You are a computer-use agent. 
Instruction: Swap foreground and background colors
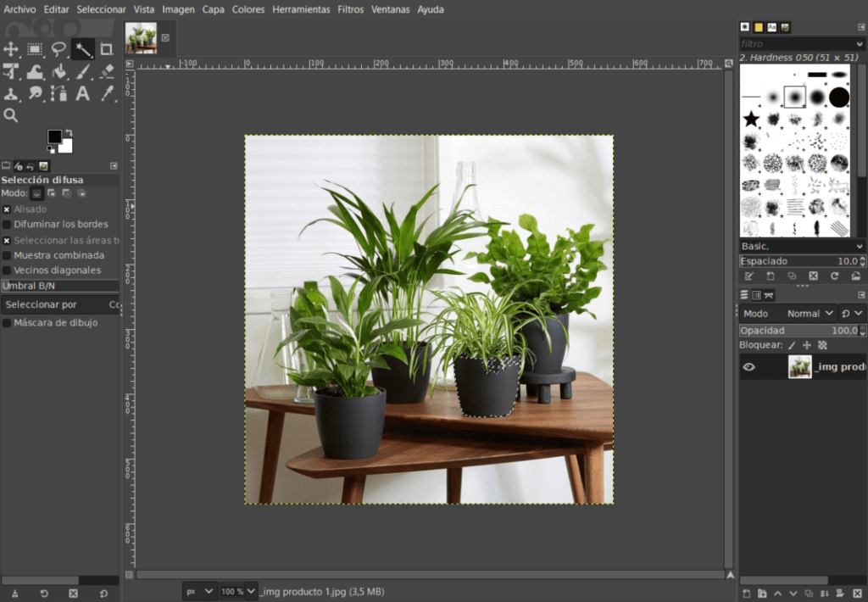point(69,133)
